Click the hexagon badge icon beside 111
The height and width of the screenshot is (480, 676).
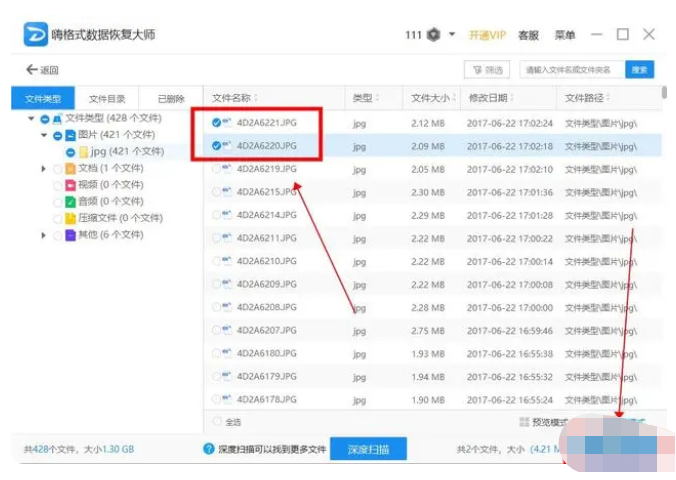(433, 35)
